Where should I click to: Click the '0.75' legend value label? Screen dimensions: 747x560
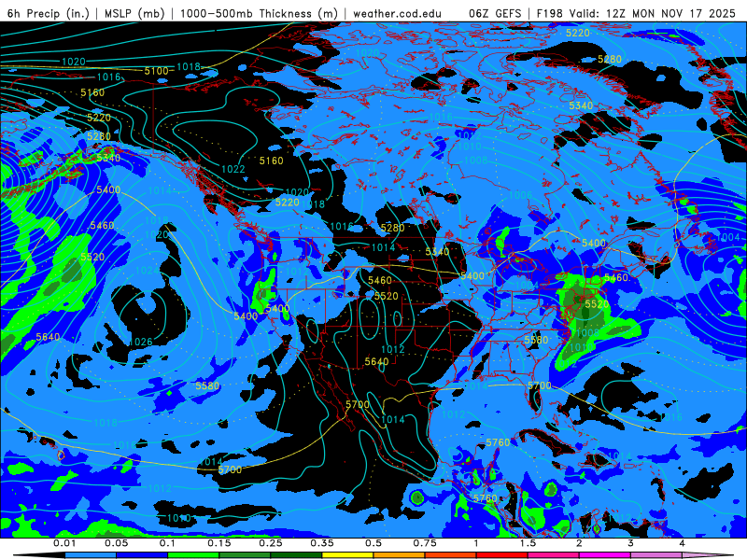tap(425, 543)
